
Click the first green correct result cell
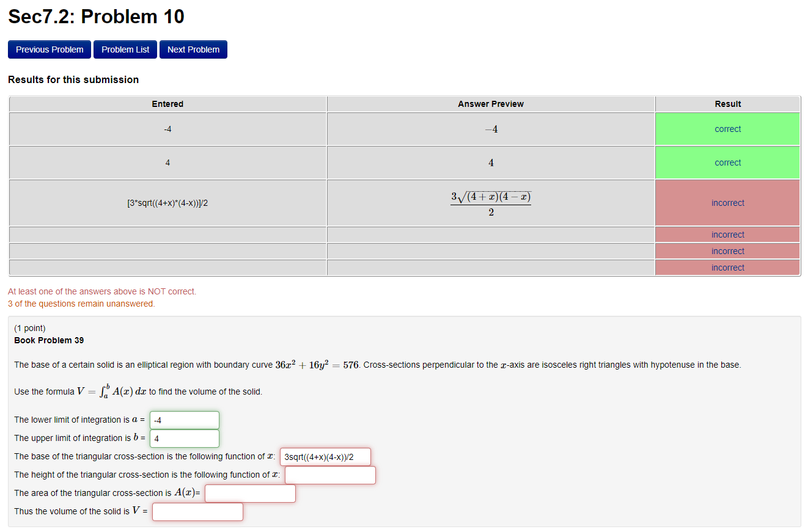(727, 129)
